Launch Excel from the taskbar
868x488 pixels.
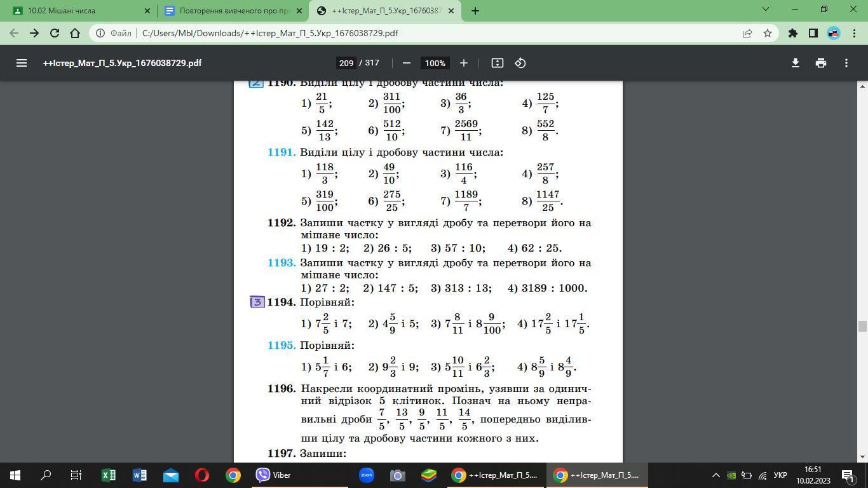tap(109, 475)
